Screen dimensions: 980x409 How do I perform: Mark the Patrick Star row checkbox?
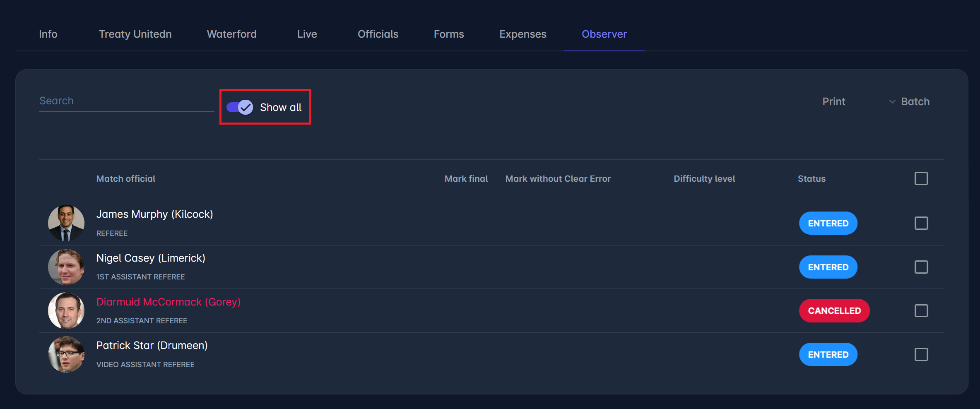click(x=921, y=354)
